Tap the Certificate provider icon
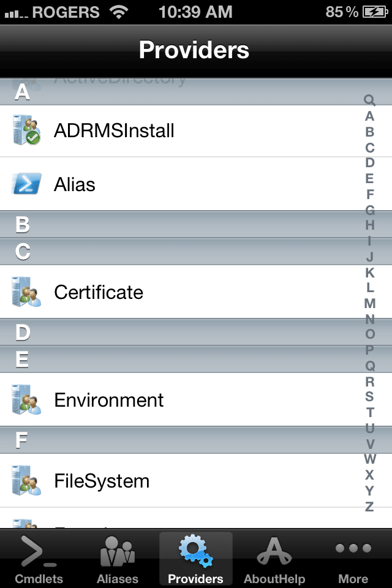392x588 pixels. pyautogui.click(x=26, y=292)
